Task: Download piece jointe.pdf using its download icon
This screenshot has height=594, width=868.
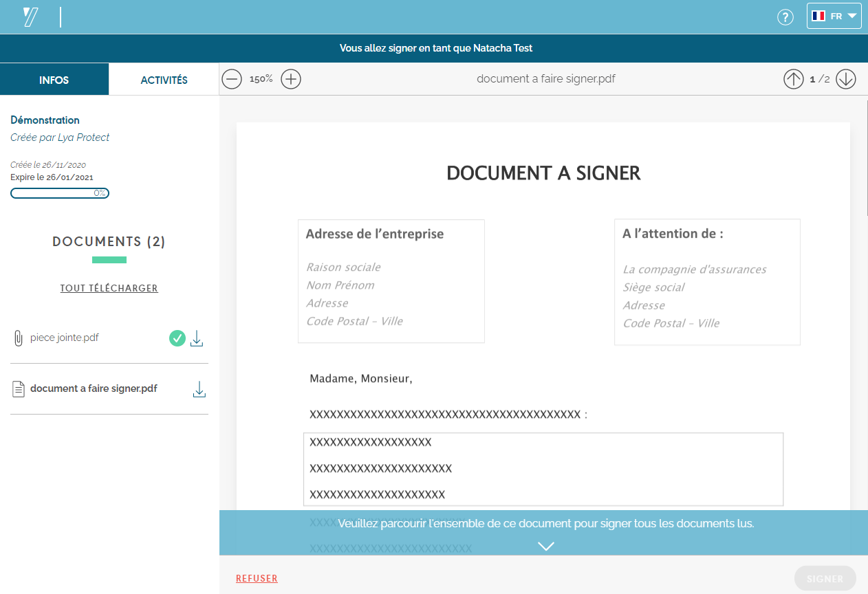Action: point(197,338)
